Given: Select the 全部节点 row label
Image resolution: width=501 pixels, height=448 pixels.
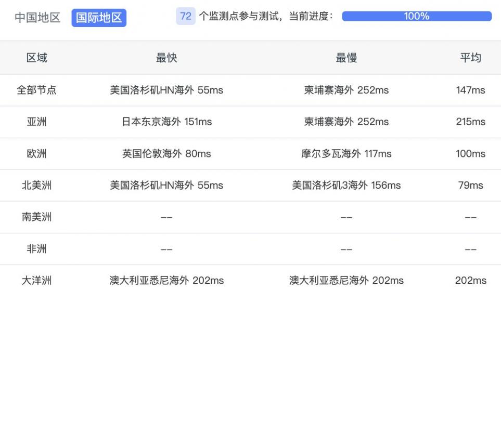Looking at the screenshot, I should point(36,90).
